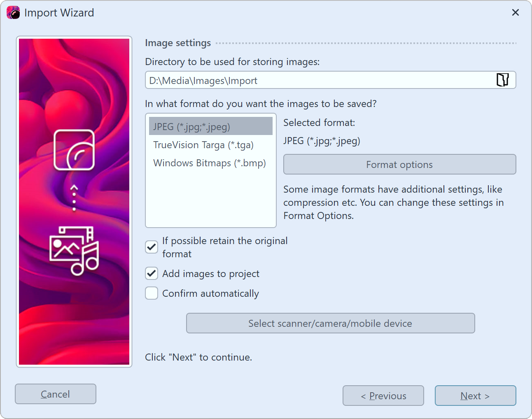Viewport: 532px width, 419px height.
Task: Cancel the import wizard
Action: click(x=55, y=393)
